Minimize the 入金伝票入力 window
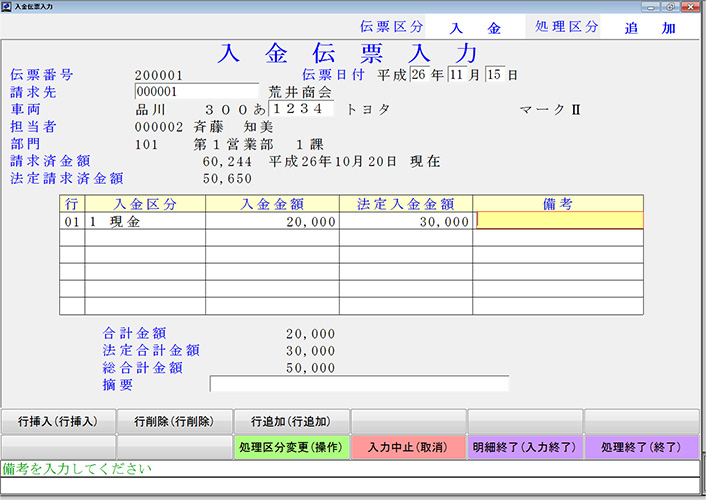The height and width of the screenshot is (500, 706). 651,6
